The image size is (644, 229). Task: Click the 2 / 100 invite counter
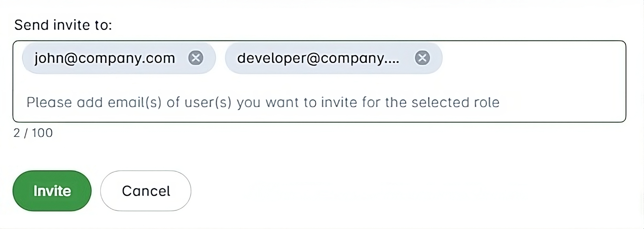[x=33, y=133]
